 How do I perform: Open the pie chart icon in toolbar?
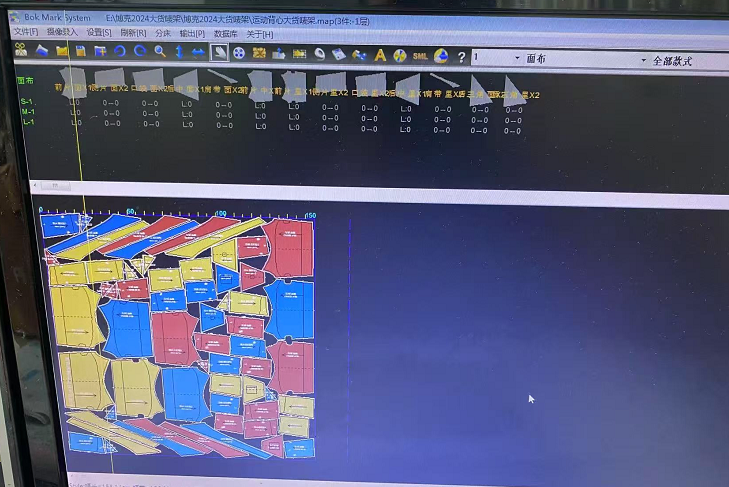[440, 56]
